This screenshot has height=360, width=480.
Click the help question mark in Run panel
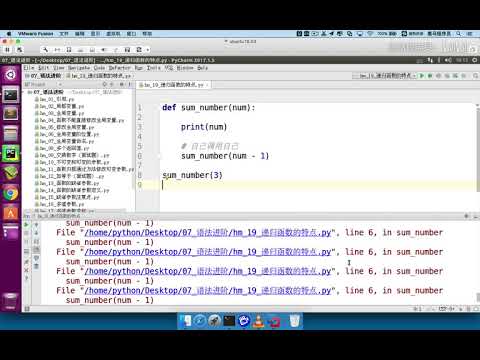pos(26,278)
